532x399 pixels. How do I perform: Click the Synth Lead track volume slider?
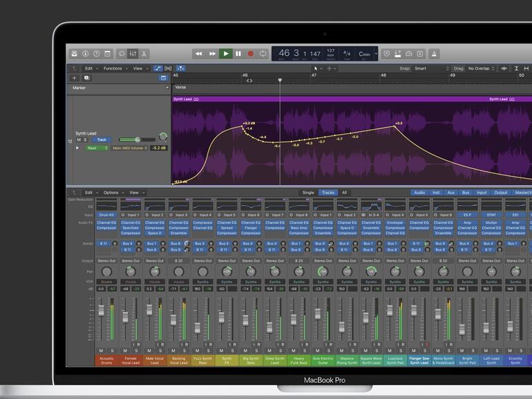pyautogui.click(x=136, y=139)
